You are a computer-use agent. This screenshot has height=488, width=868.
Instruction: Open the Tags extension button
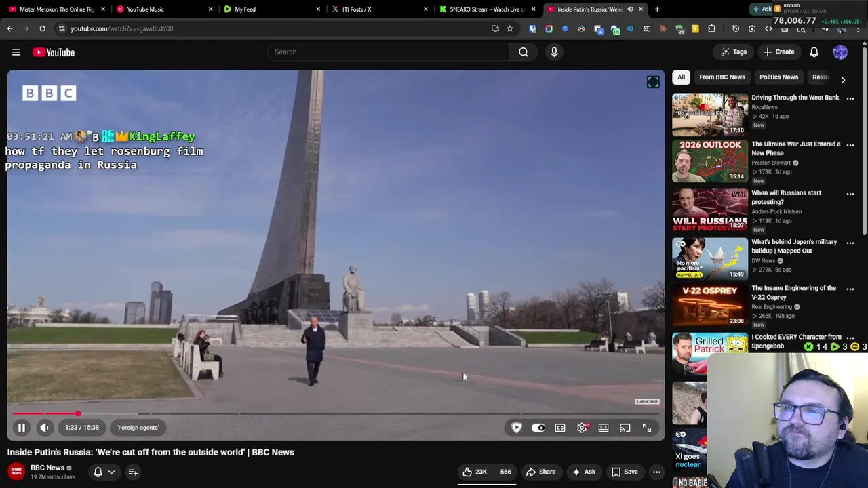click(x=734, y=52)
